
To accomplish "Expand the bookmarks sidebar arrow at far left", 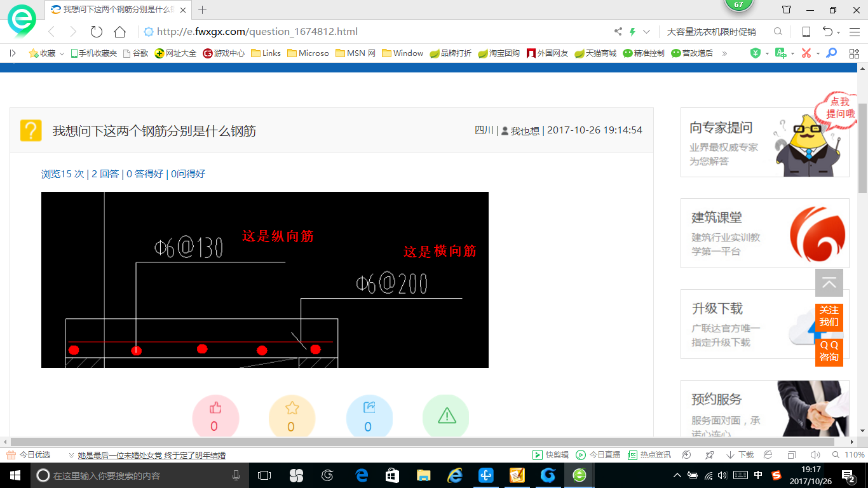I will [x=13, y=53].
